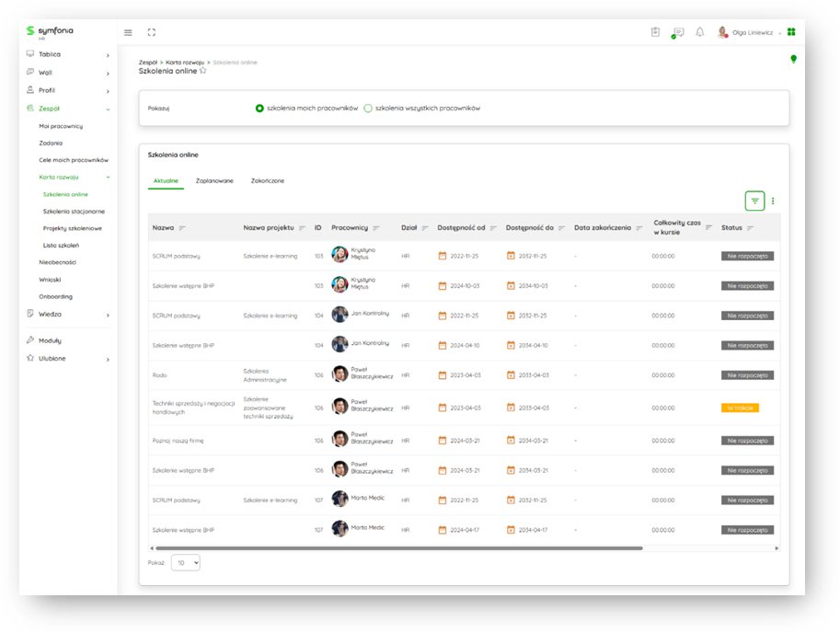
Task: Add Szkolenia online to favorites star
Action: (x=203, y=71)
